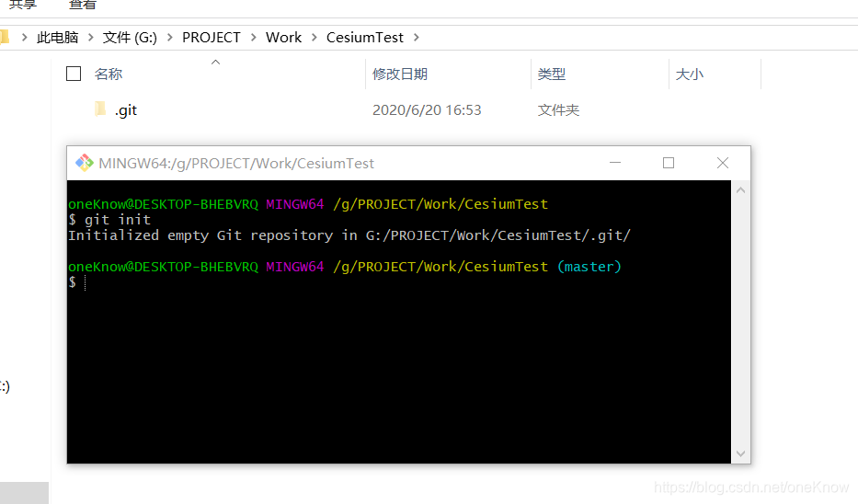Viewport: 858px width, 504px height.
Task: Open the 共享 ribbon tab
Action: 22,5
